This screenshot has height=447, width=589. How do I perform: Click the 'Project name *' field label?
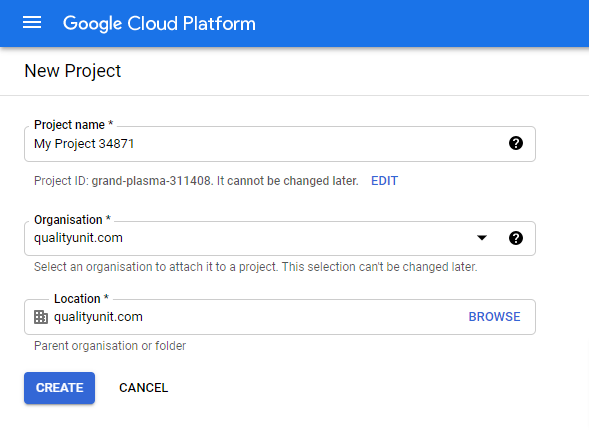(73, 124)
